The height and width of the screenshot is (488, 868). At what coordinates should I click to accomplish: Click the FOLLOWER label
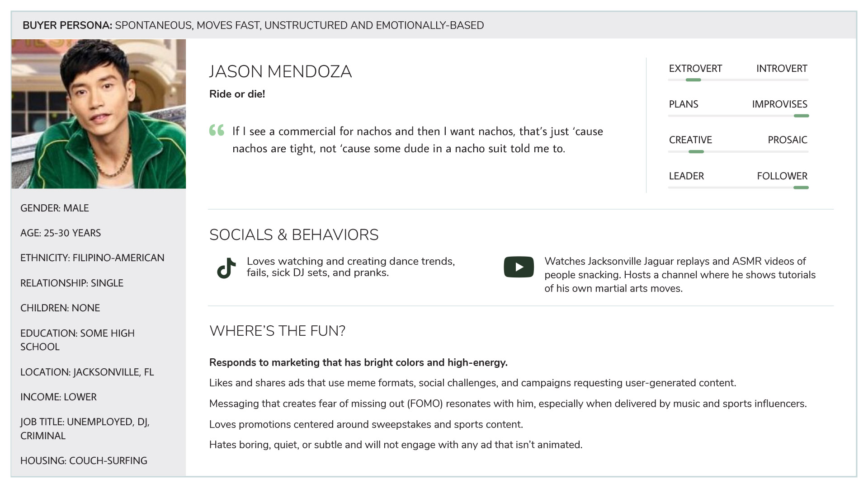(x=782, y=176)
